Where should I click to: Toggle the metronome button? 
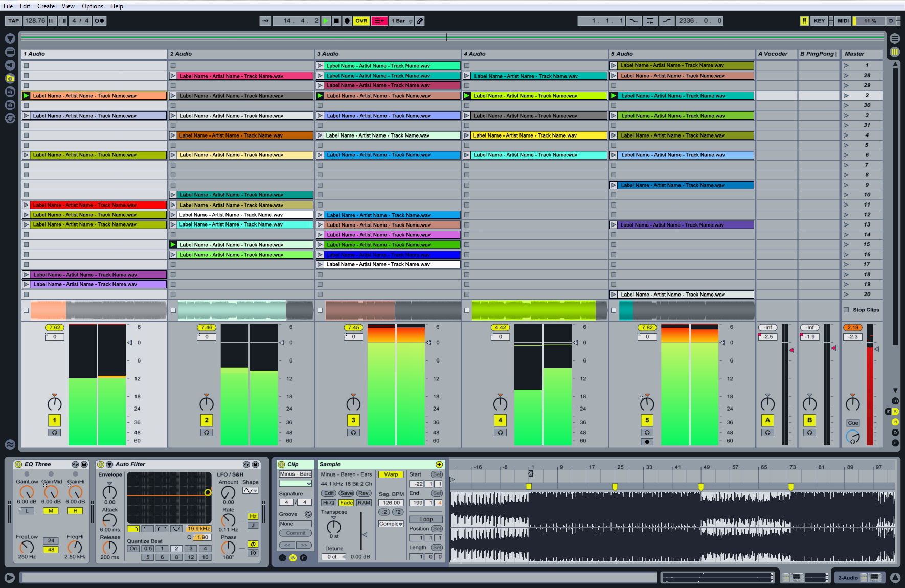(100, 21)
